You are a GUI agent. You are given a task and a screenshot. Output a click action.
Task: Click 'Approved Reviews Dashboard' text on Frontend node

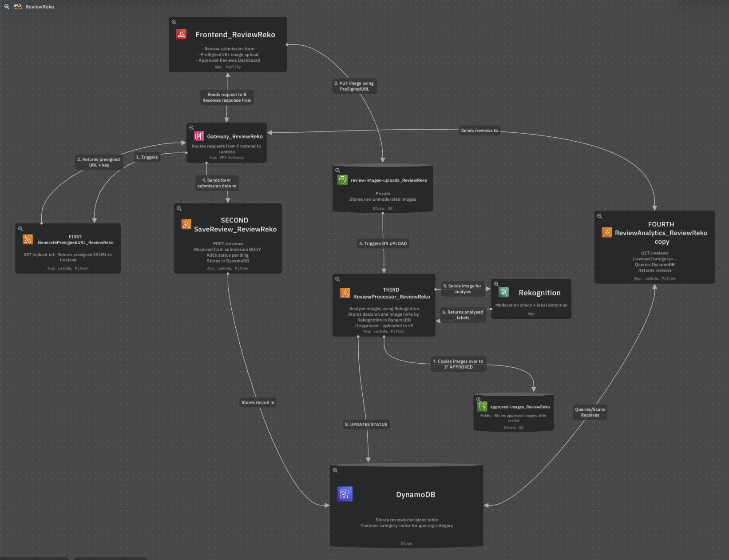(x=229, y=60)
